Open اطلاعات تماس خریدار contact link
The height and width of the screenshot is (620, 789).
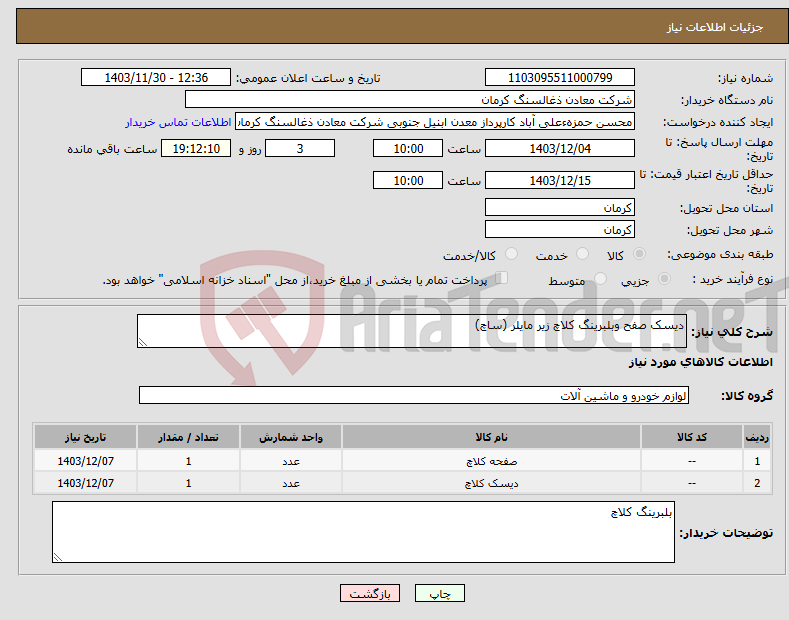click(x=178, y=122)
